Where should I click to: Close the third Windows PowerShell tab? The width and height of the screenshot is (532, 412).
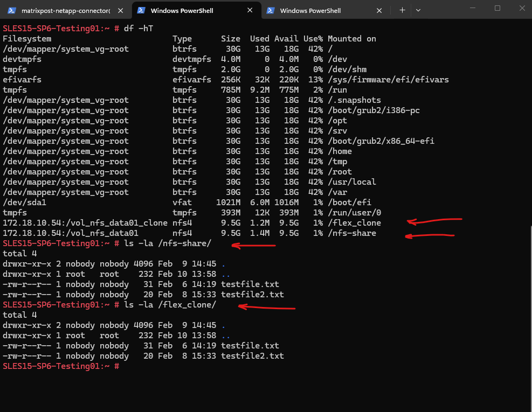pyautogui.click(x=379, y=10)
